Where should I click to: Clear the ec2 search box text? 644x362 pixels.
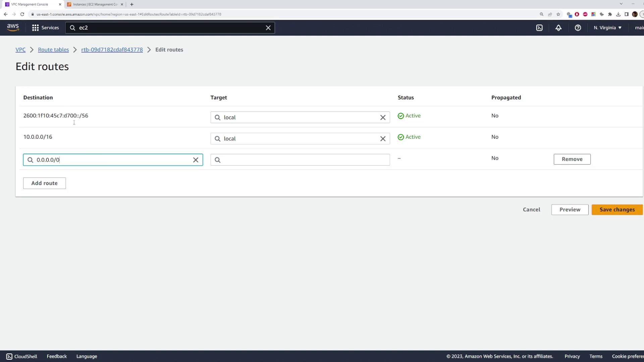pos(268,28)
